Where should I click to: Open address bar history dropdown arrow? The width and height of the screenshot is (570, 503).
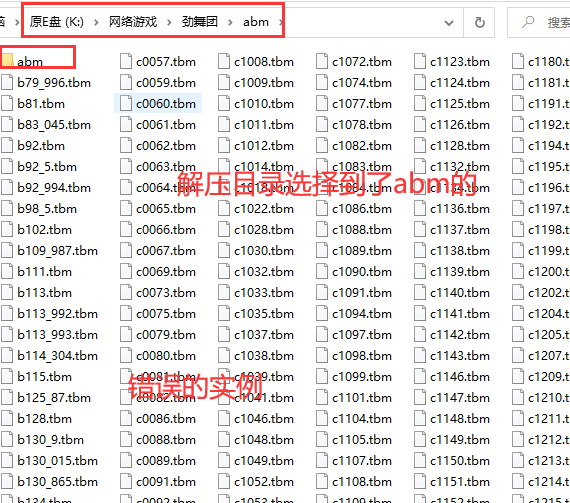(x=449, y=23)
